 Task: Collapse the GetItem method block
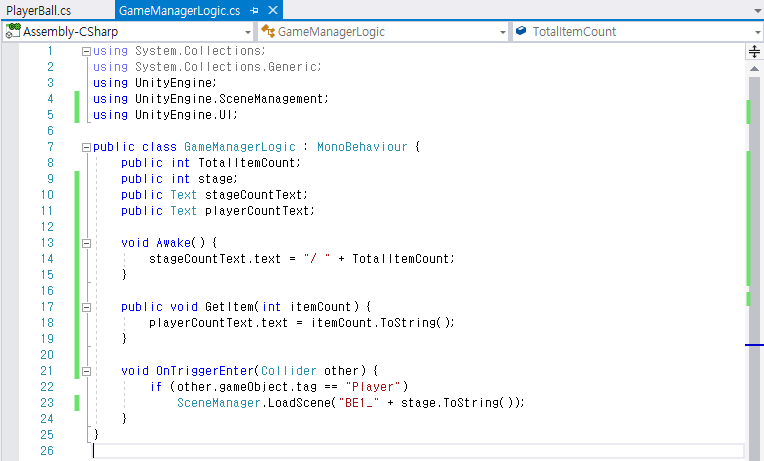pyautogui.click(x=86, y=307)
